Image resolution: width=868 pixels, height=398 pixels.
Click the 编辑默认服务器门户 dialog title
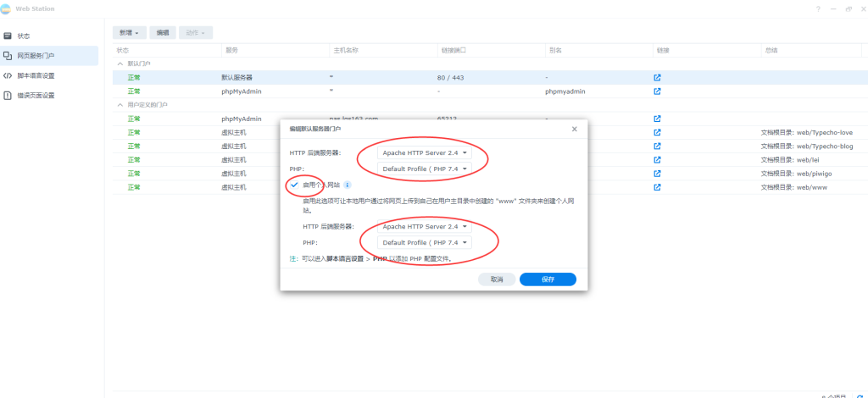tap(315, 129)
